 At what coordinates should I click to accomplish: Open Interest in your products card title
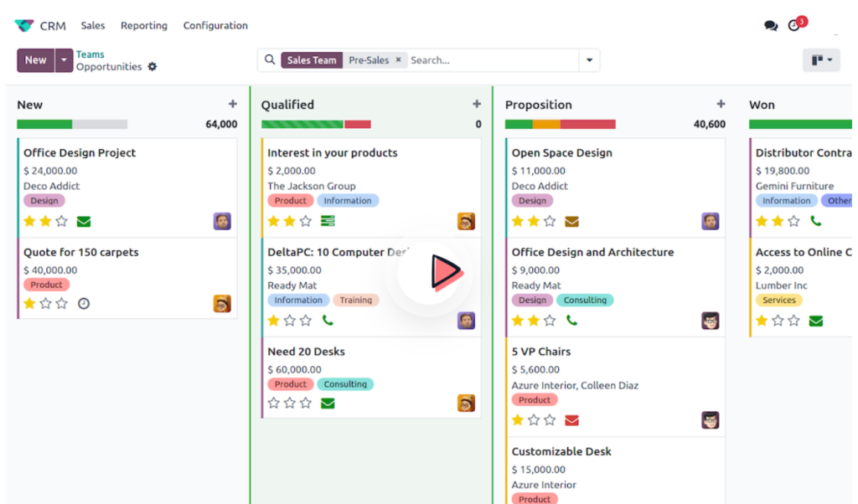tap(332, 152)
